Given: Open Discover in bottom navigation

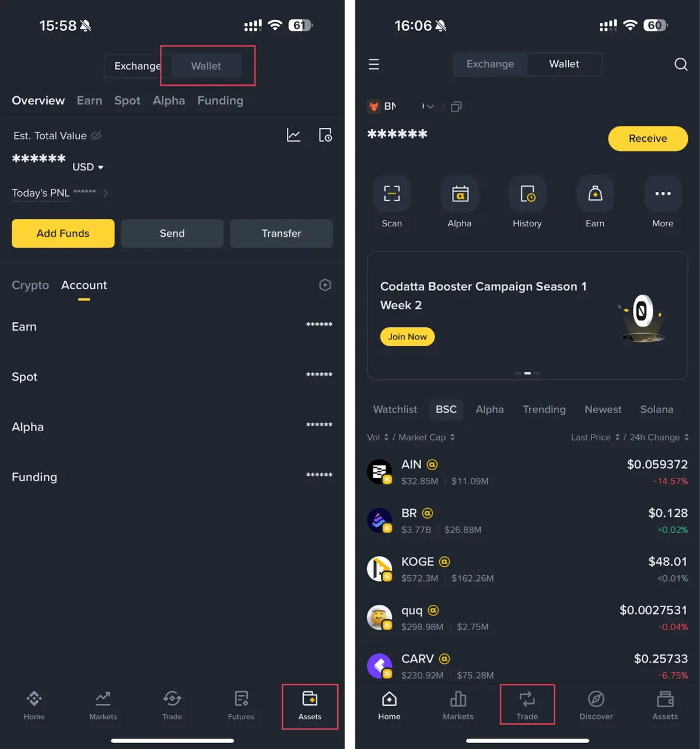Looking at the screenshot, I should click(x=596, y=705).
